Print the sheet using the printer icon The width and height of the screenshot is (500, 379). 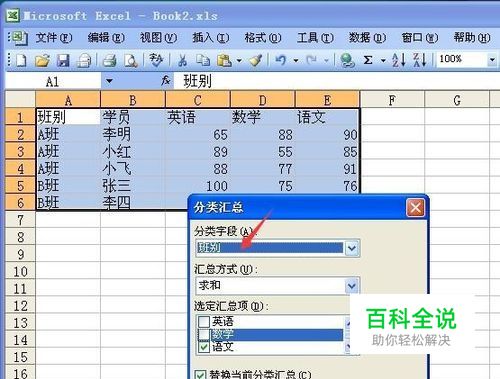point(109,61)
